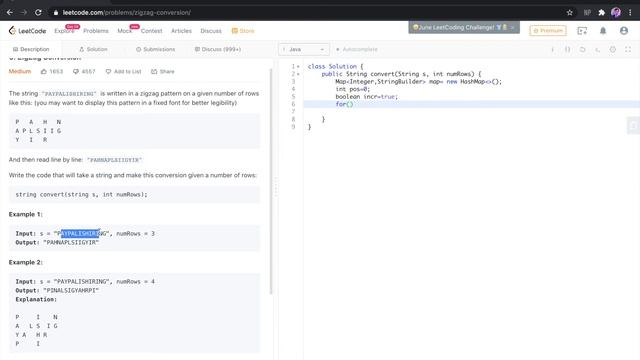
Task: Open the LeetCode user account icon
Action: coord(624,31)
